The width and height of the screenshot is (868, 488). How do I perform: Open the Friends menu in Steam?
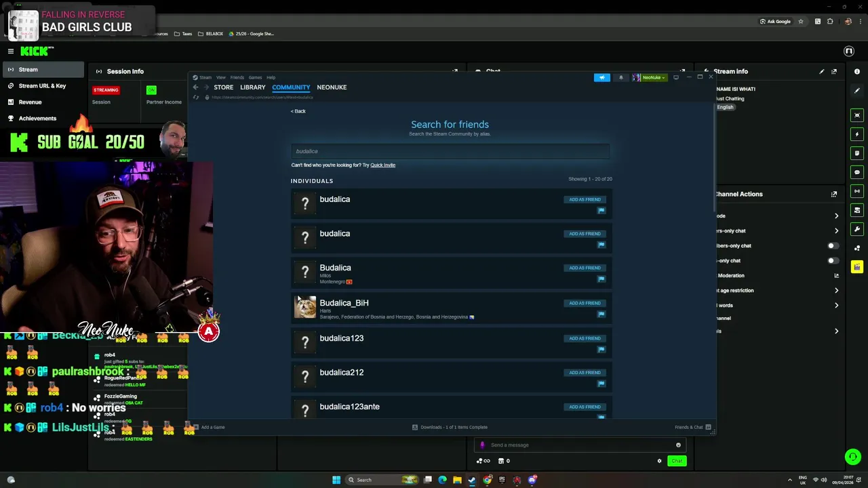(x=237, y=77)
